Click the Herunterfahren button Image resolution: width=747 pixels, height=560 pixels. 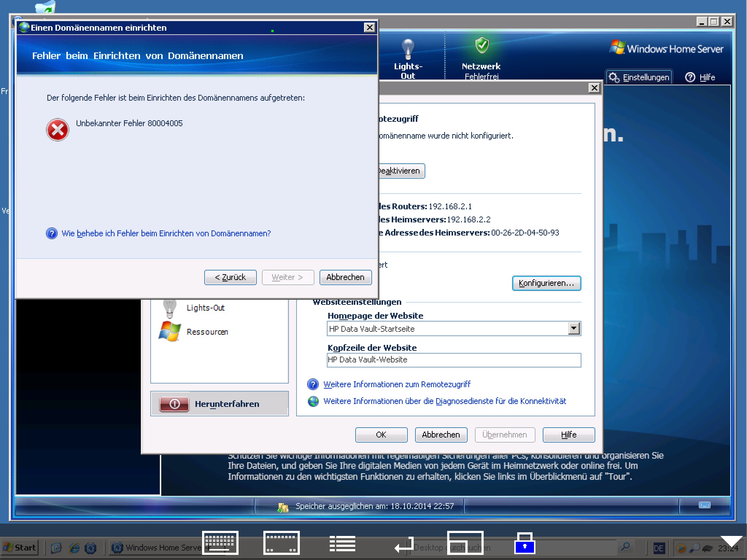tap(220, 404)
